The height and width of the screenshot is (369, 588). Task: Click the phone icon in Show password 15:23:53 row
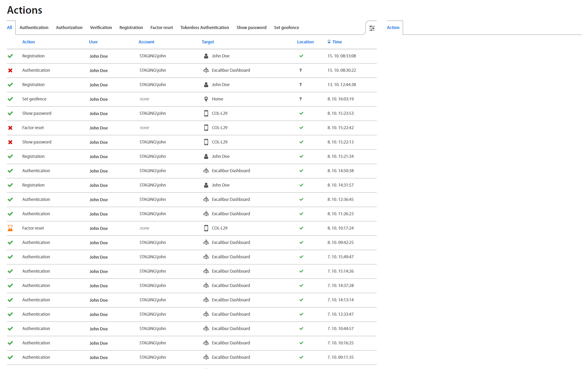coord(206,113)
